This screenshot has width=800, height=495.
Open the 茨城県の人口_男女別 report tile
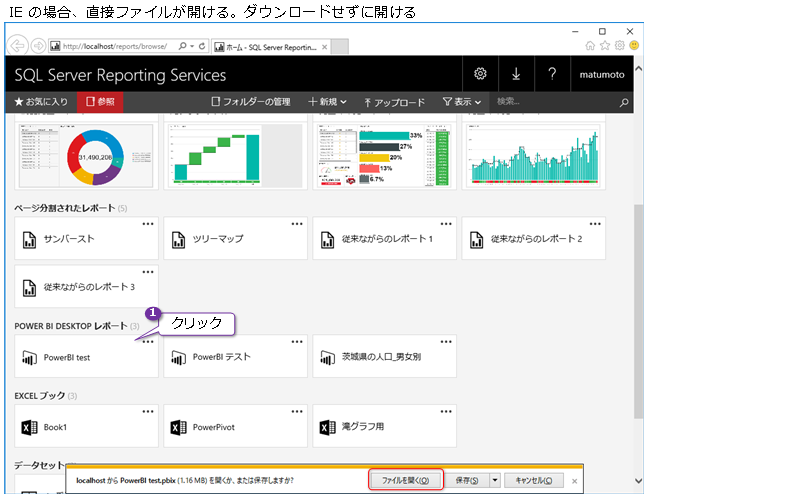click(384, 357)
